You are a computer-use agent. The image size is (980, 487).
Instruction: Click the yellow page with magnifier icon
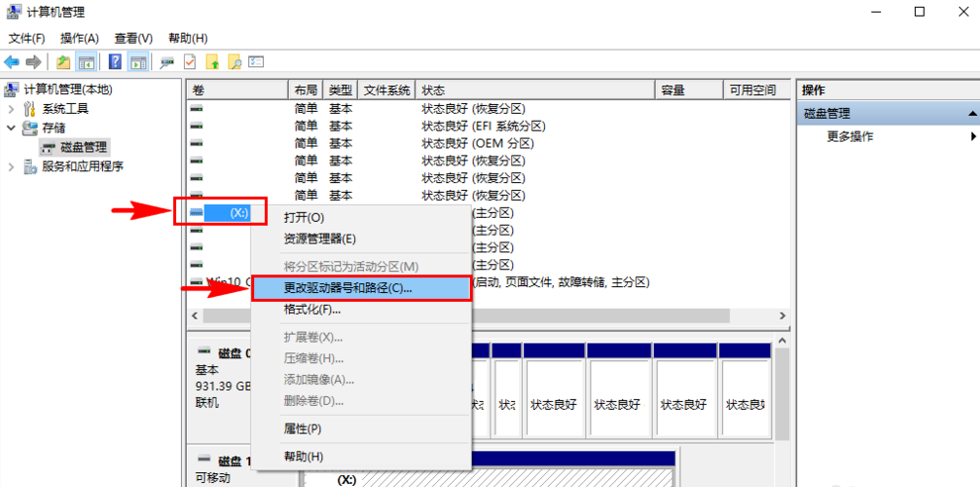[x=234, y=62]
